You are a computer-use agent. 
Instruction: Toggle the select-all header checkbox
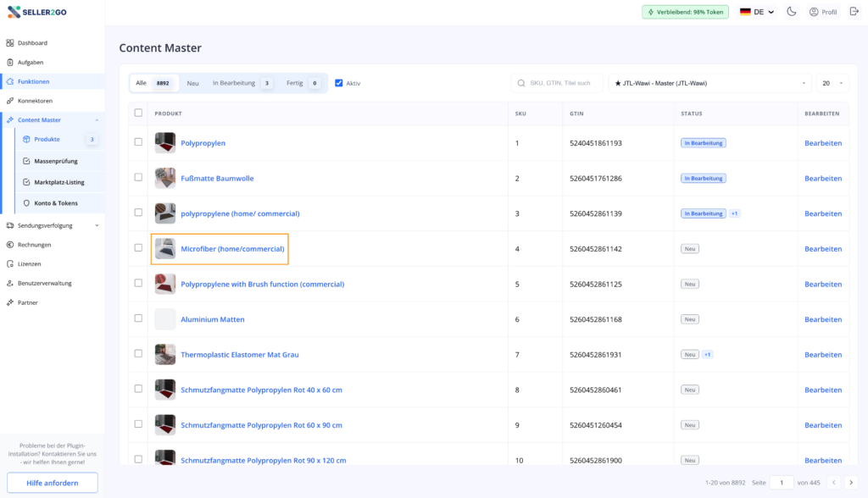pyautogui.click(x=138, y=113)
